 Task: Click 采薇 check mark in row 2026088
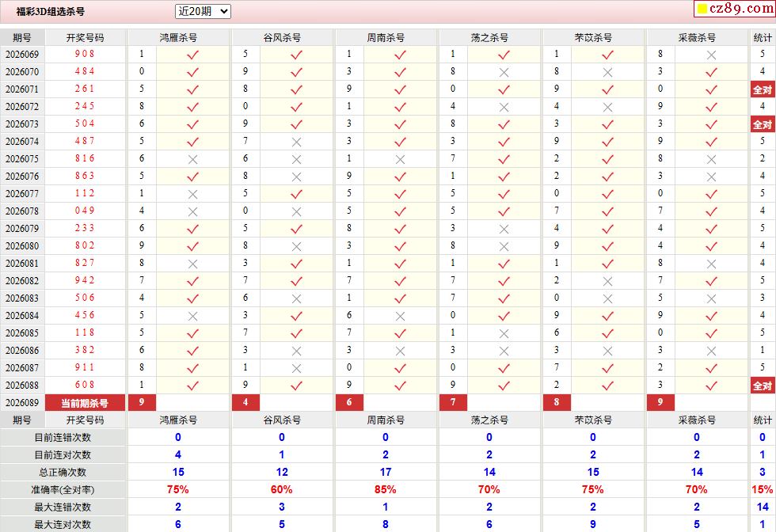[711, 386]
